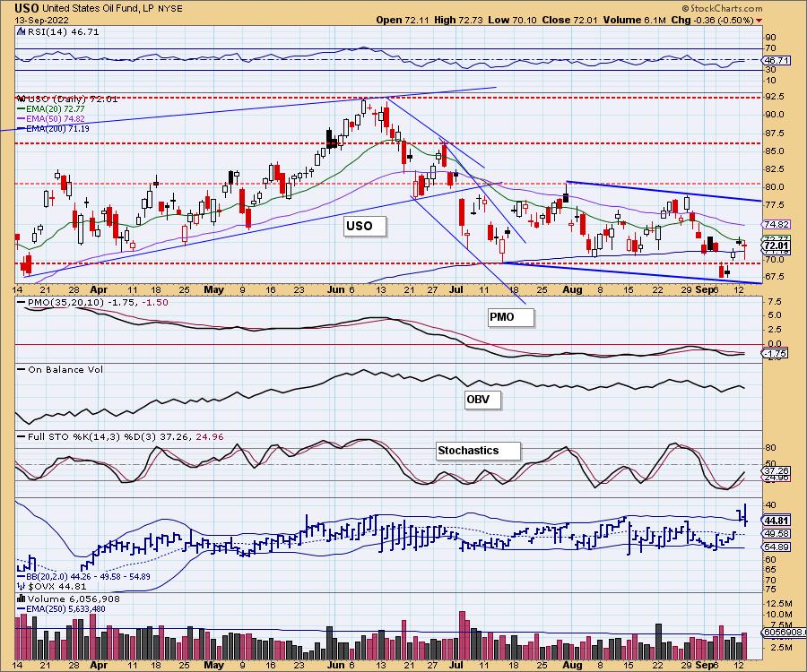The image size is (807, 672).
Task: Click the 'Volume 6,056,908' panel label
Action: 74,599
